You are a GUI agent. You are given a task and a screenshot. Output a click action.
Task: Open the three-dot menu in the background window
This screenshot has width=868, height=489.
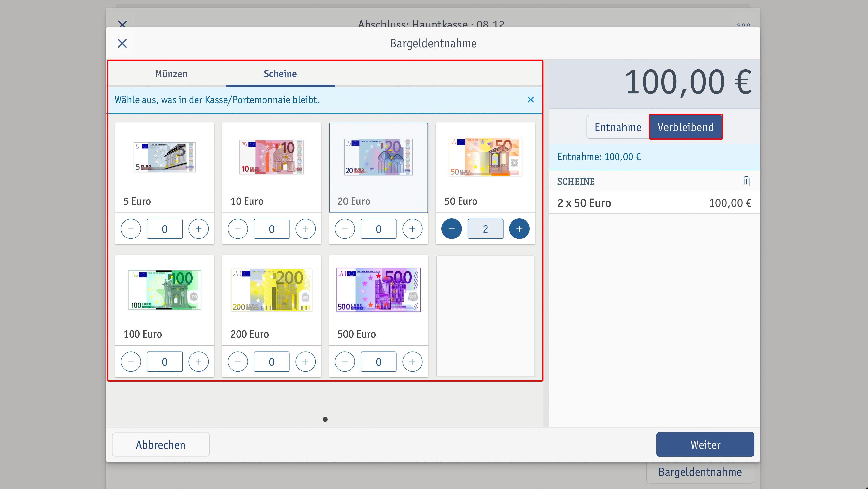[x=743, y=25]
